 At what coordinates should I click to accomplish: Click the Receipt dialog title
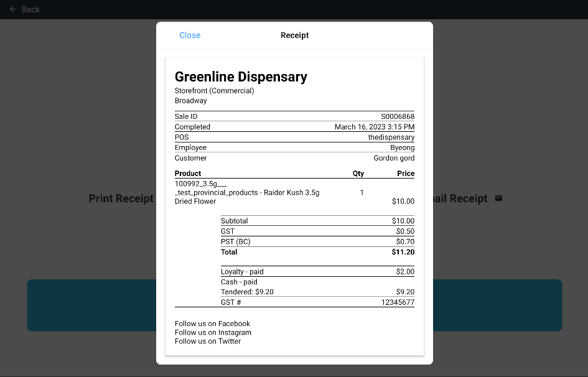coord(294,35)
